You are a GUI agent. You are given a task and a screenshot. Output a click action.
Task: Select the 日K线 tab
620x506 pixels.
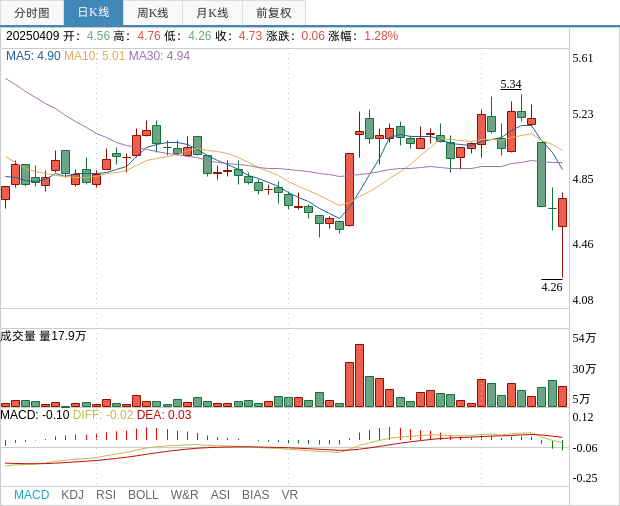click(93, 13)
